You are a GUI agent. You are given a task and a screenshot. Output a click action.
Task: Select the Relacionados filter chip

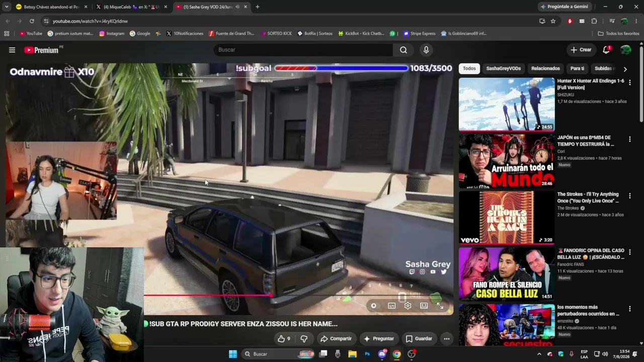[x=545, y=68]
